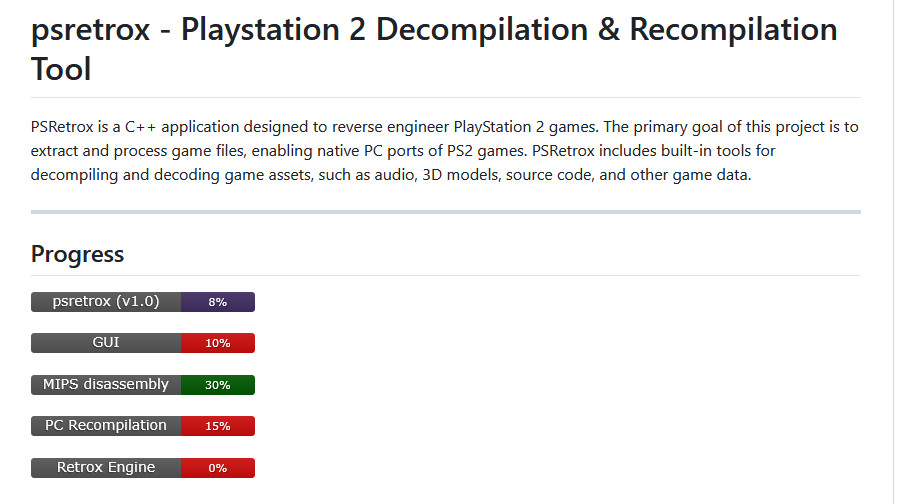Click the red 10% GUI value
Image resolution: width=922 pixels, height=504 pixels.
click(218, 343)
